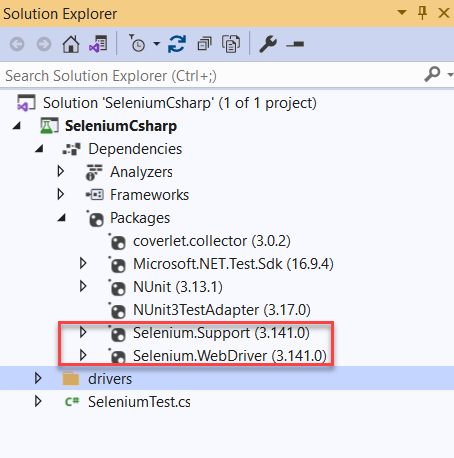
Task: Click the Dependencies node icon
Action: (71, 149)
